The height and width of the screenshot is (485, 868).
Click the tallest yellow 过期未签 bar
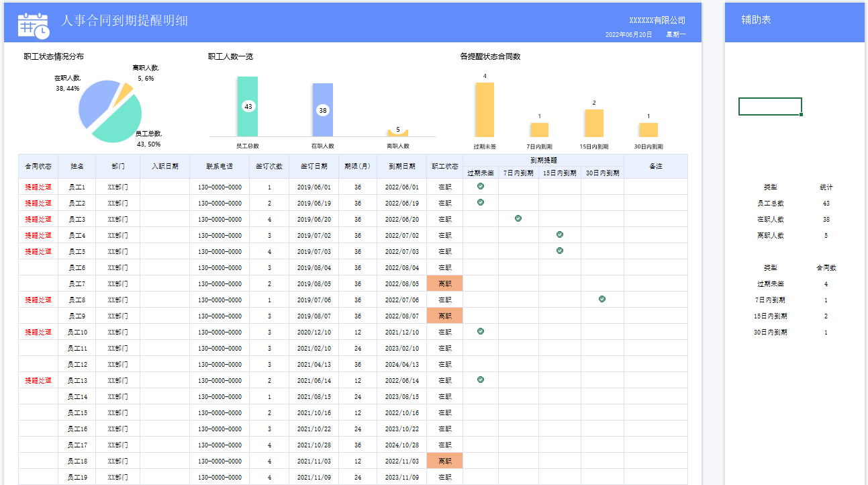point(485,109)
